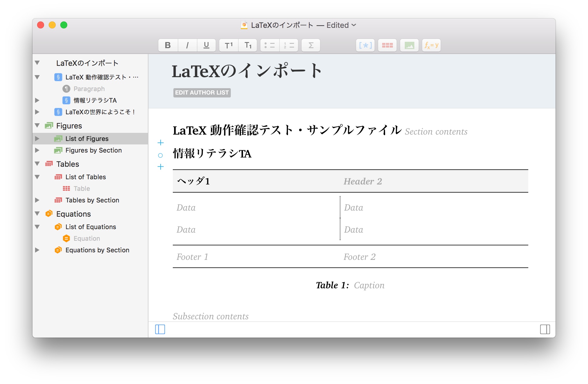
Task: Toggle the right inspector panel
Action: pos(545,329)
